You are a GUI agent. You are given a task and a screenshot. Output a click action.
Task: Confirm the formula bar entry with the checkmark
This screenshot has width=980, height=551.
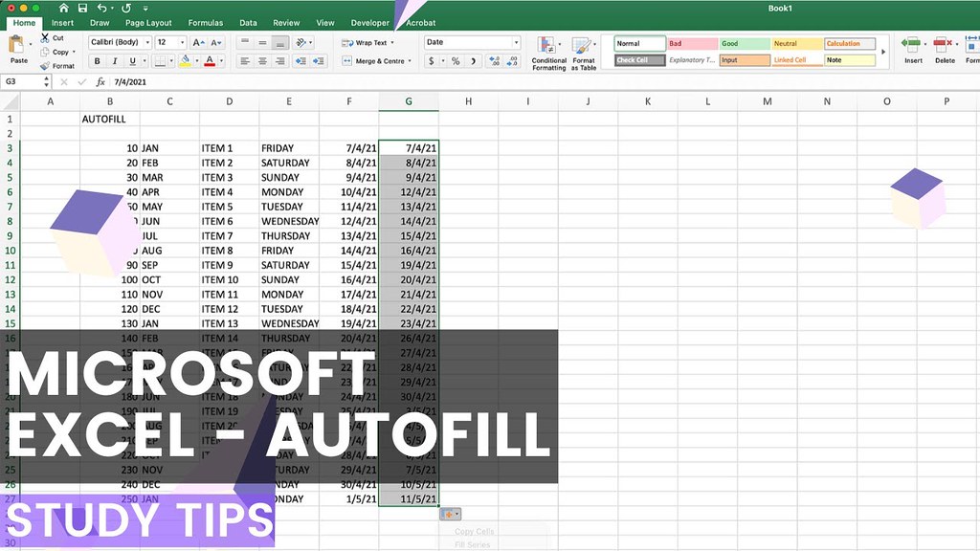pos(82,82)
